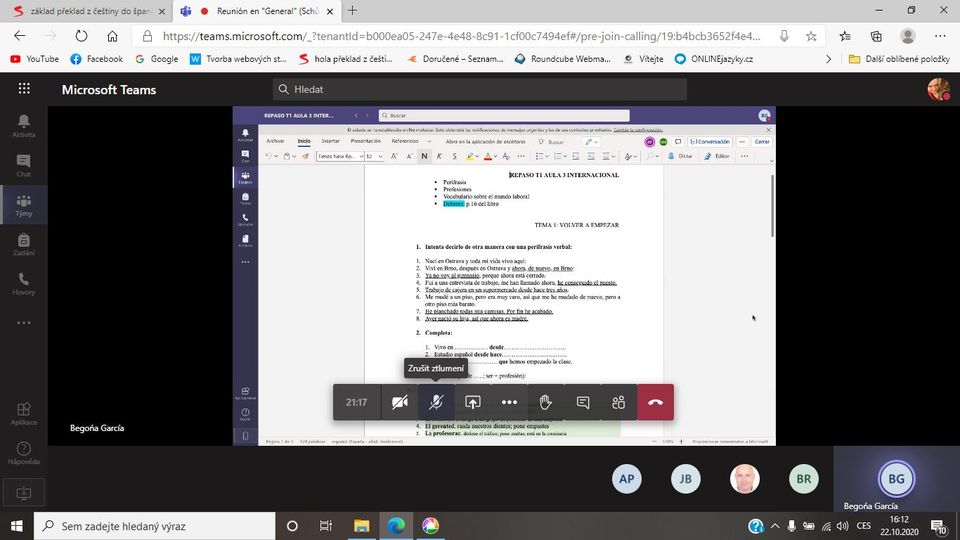The height and width of the screenshot is (540, 960).
Task: Select the BR participant avatar
Action: click(x=803, y=479)
